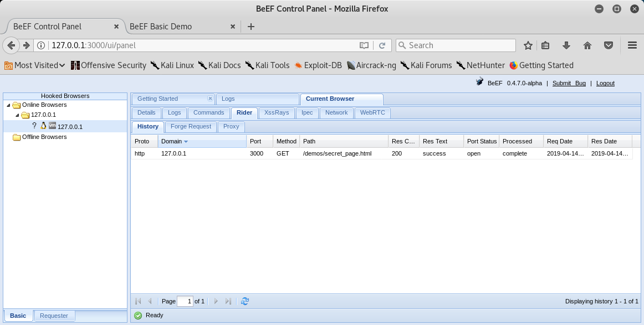This screenshot has width=644, height=325.
Task: Save page to Pocket icon
Action: (609, 45)
